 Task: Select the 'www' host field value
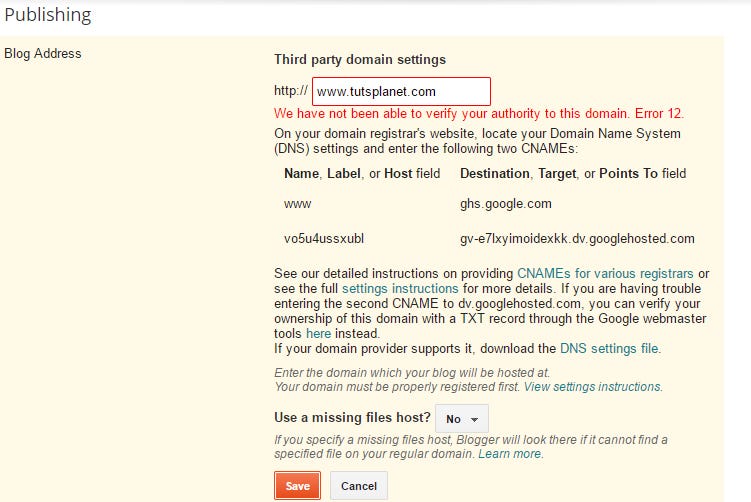point(297,204)
